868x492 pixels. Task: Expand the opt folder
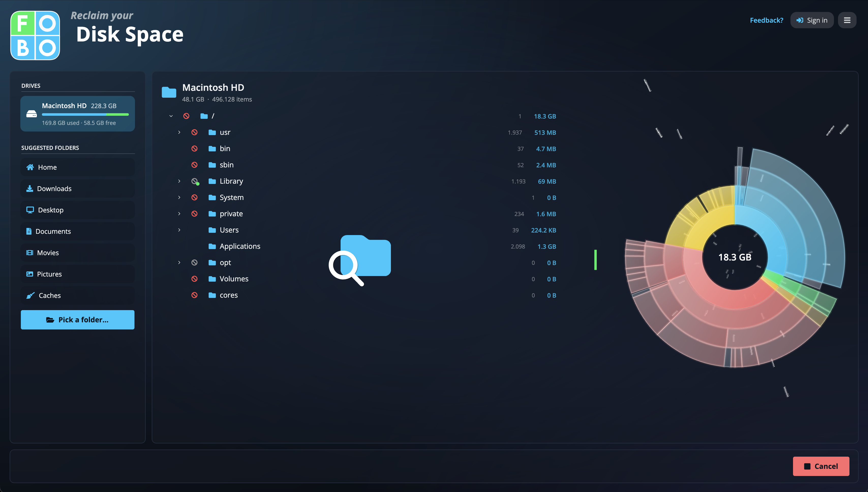point(179,263)
